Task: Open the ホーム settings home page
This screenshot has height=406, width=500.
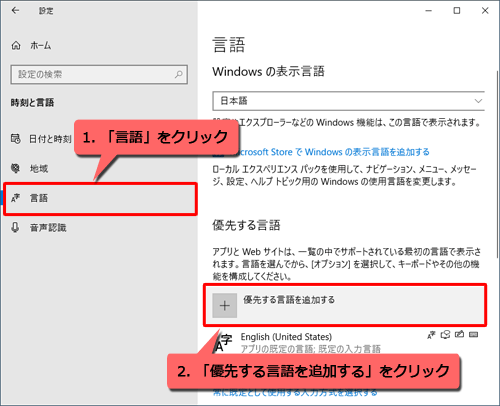Action: [41, 45]
